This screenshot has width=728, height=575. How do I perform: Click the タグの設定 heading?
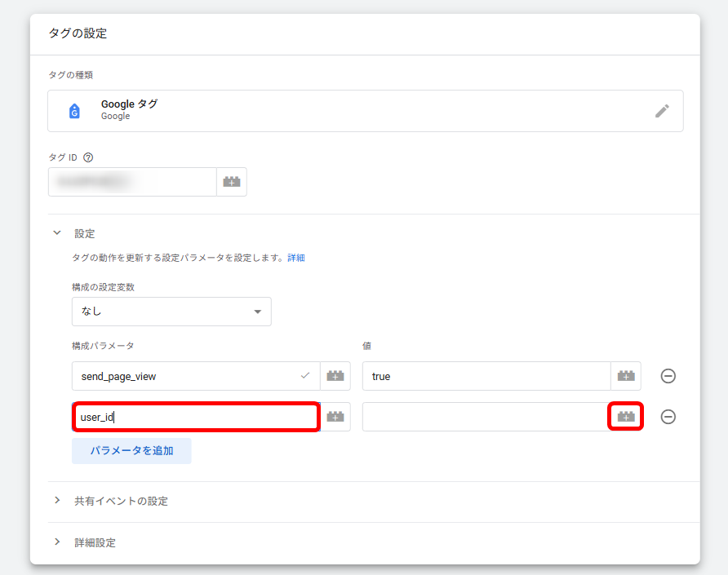point(78,33)
